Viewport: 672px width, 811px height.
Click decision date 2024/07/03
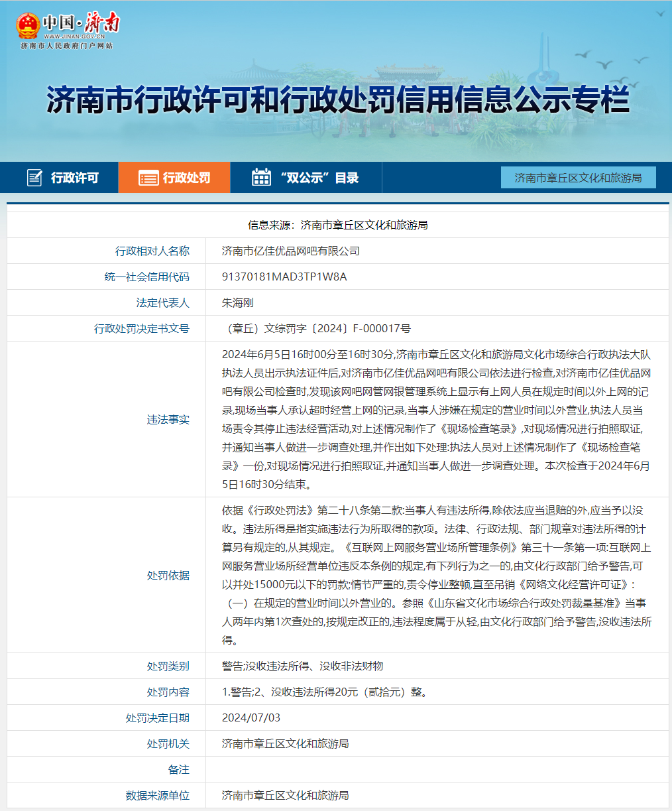[251, 718]
